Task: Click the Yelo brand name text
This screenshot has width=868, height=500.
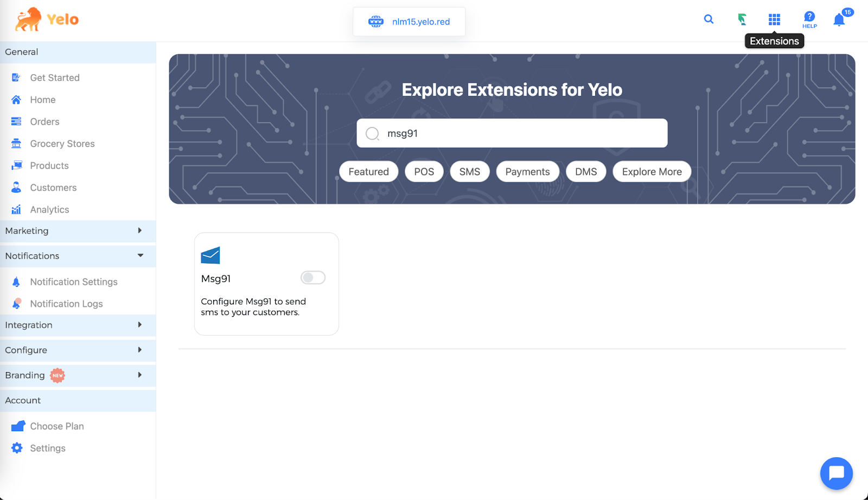Action: (x=62, y=20)
